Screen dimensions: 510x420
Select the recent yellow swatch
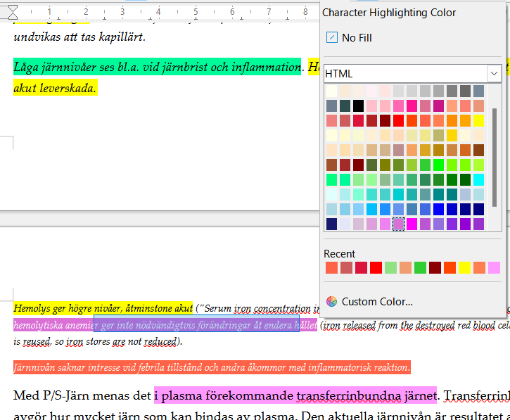[464, 268]
